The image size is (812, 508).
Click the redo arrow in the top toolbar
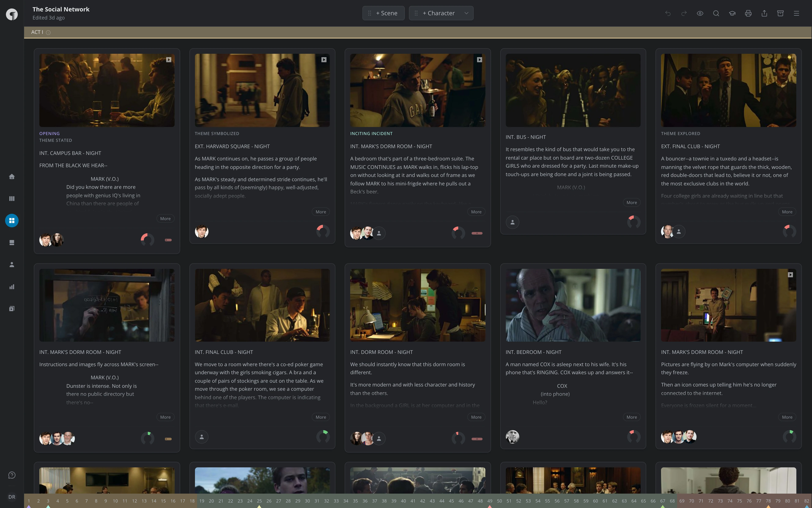[x=684, y=13]
